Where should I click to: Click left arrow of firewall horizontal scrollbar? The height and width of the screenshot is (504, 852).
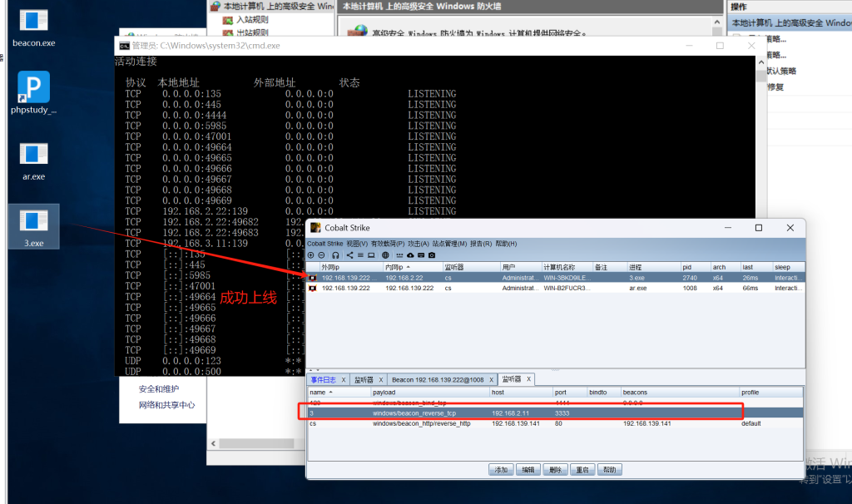coord(214,444)
